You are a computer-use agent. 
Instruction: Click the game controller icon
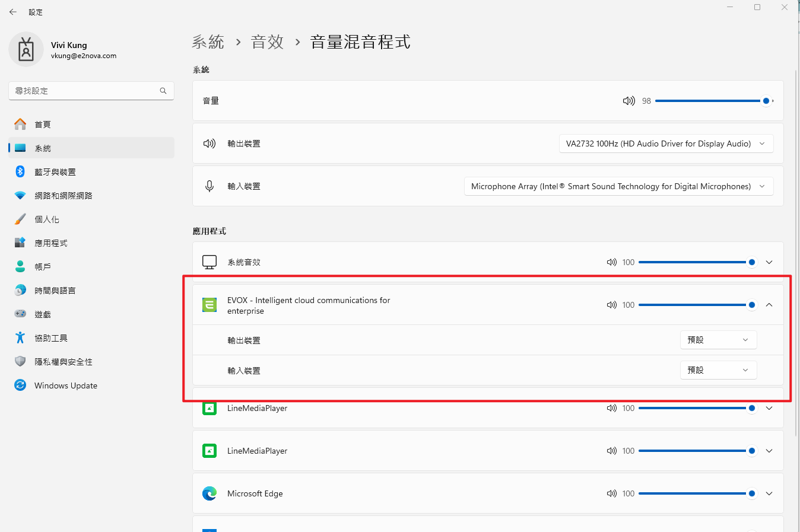click(x=20, y=314)
